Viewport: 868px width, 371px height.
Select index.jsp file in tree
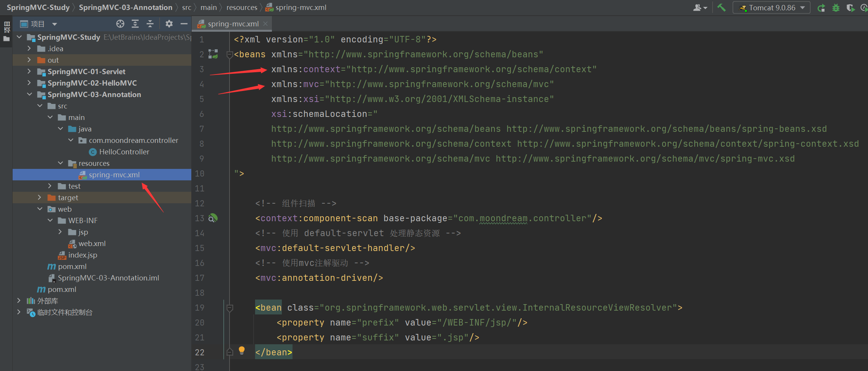tap(82, 255)
